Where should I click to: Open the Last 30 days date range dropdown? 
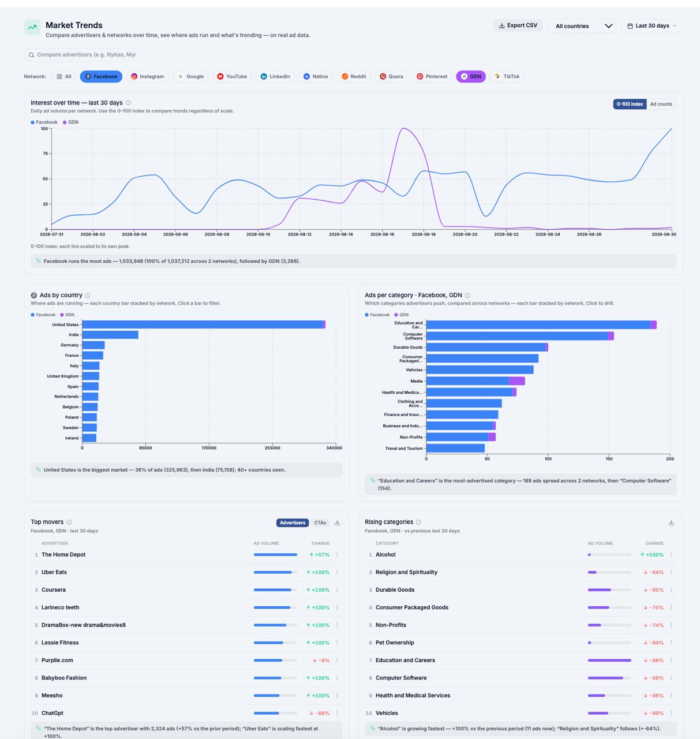pyautogui.click(x=652, y=26)
